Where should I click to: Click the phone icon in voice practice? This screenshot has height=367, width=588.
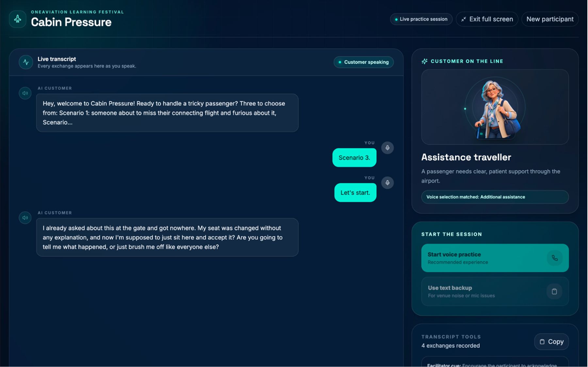click(x=555, y=258)
